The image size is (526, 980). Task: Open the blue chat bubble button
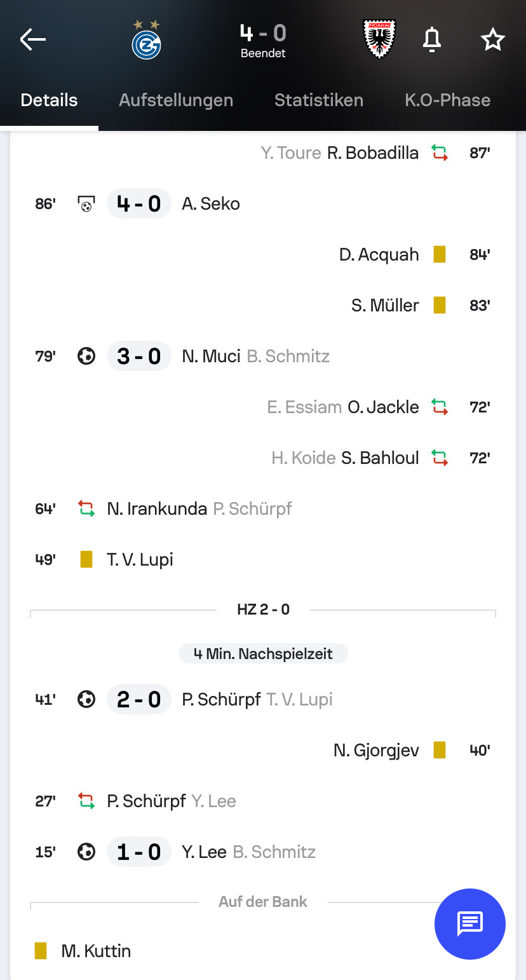pos(469,923)
